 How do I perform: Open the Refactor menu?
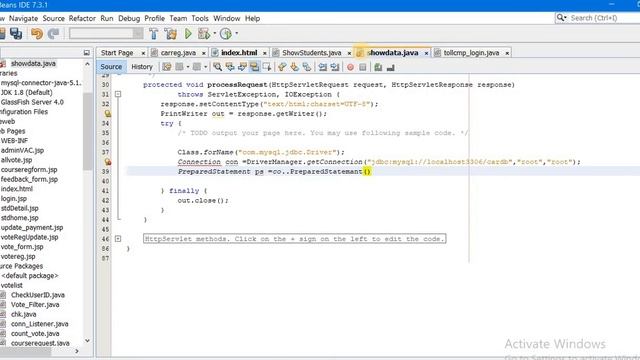coord(82,18)
